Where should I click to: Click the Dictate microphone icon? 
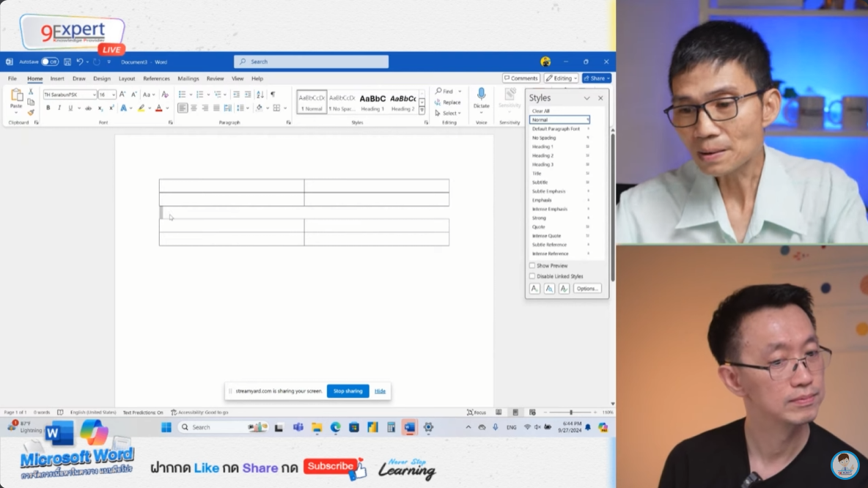pyautogui.click(x=481, y=95)
